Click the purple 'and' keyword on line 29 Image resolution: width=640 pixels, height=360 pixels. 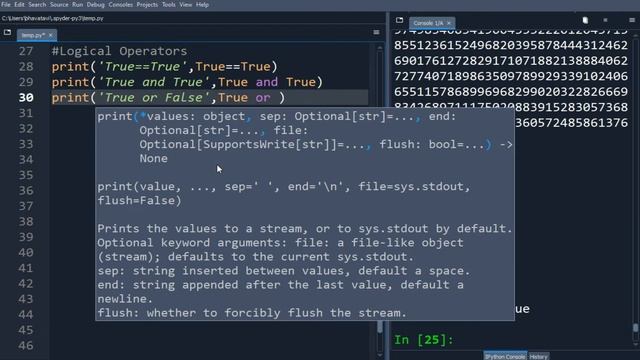pos(267,82)
